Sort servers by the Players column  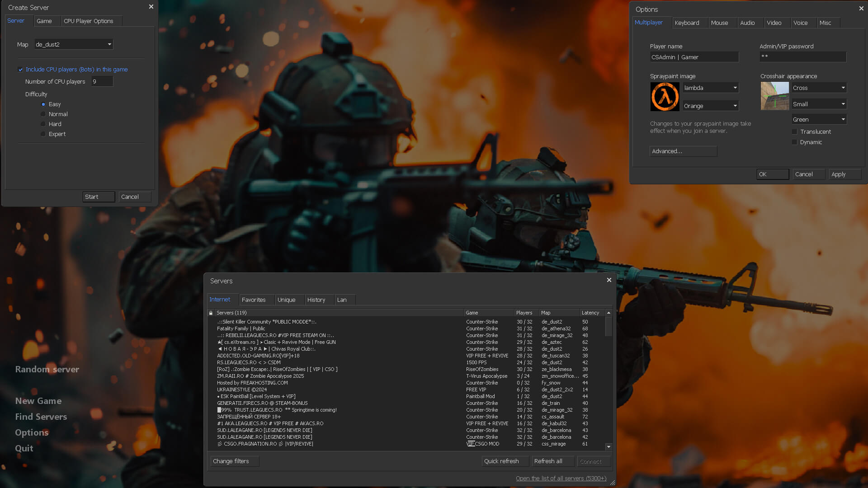point(526,313)
